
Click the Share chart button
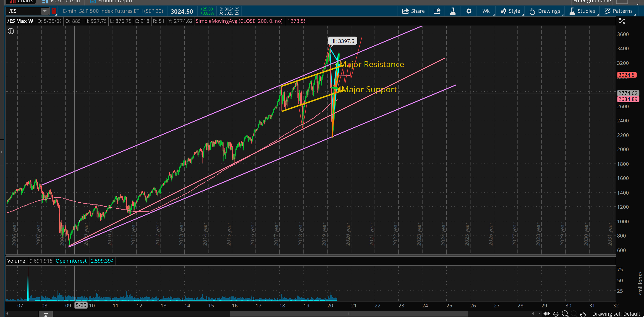pyautogui.click(x=413, y=11)
